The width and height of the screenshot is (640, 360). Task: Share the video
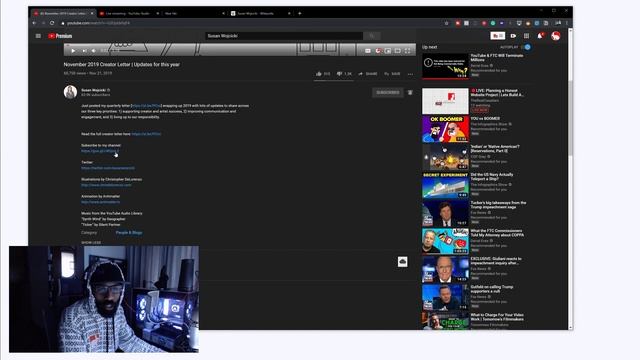click(x=368, y=74)
